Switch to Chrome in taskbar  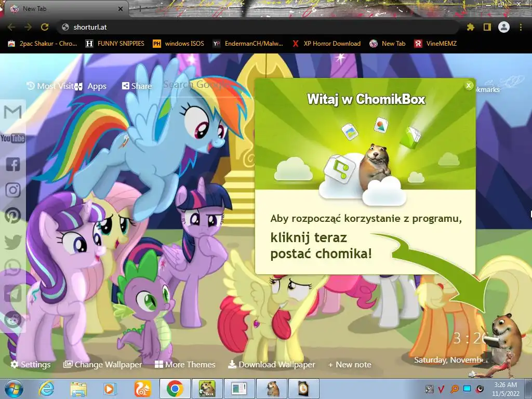pos(175,389)
